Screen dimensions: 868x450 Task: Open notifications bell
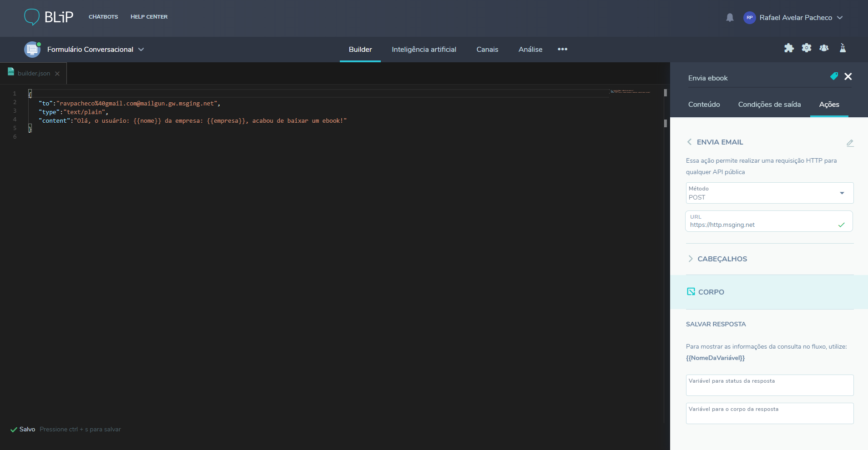(730, 17)
